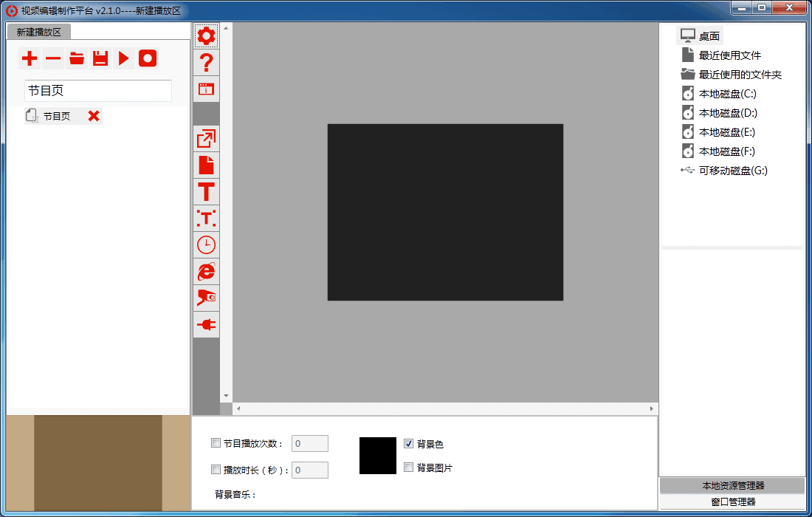This screenshot has width=812, height=517.
Task: Click the red plug connector icon
Action: pos(206,325)
